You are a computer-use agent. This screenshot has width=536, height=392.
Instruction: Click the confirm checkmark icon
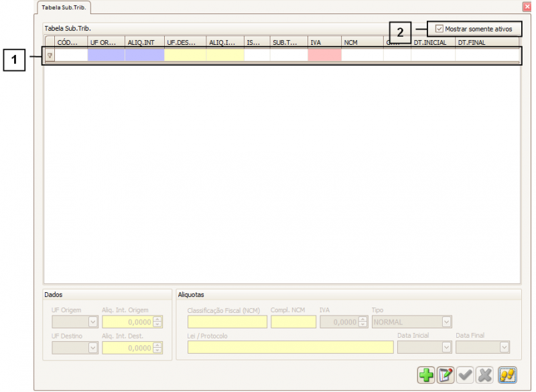pos(465,375)
